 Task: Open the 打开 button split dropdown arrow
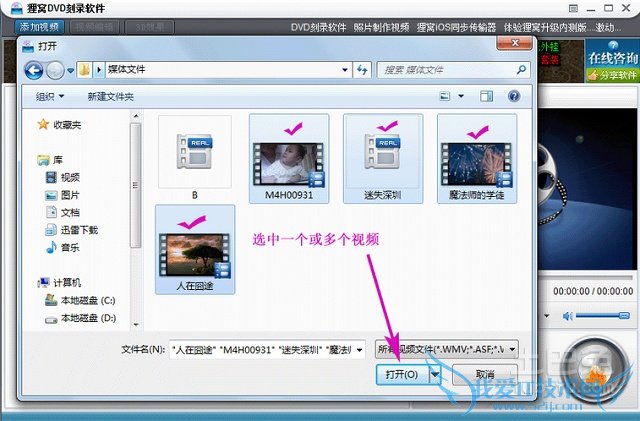click(435, 374)
